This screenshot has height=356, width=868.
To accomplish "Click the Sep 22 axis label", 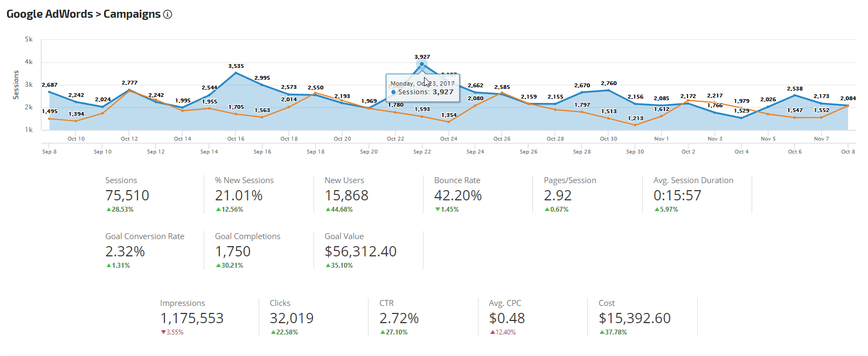I will click(422, 152).
